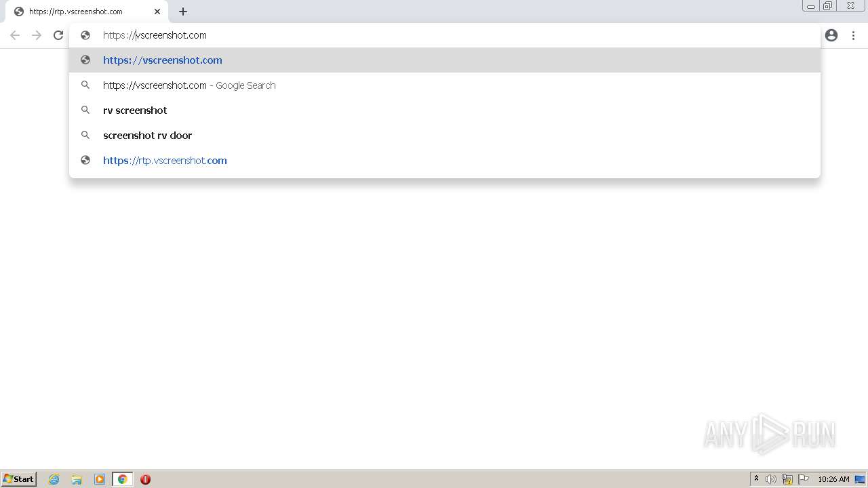Click globe icon in address bar
This screenshot has width=868, height=488.
pos(85,35)
